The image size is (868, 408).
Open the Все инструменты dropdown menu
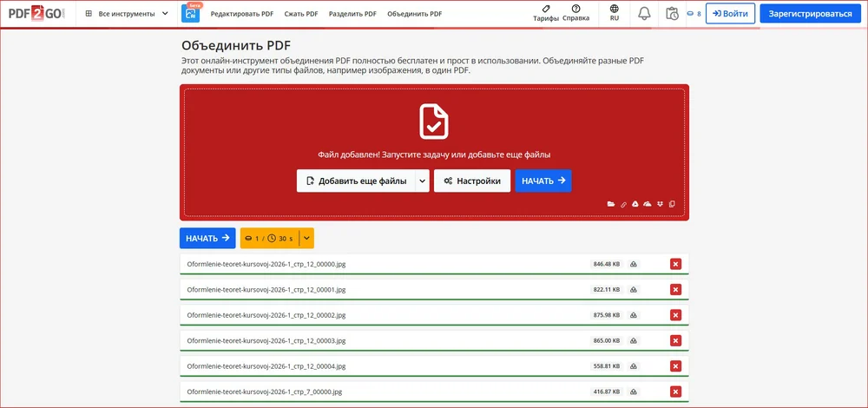[x=127, y=14]
